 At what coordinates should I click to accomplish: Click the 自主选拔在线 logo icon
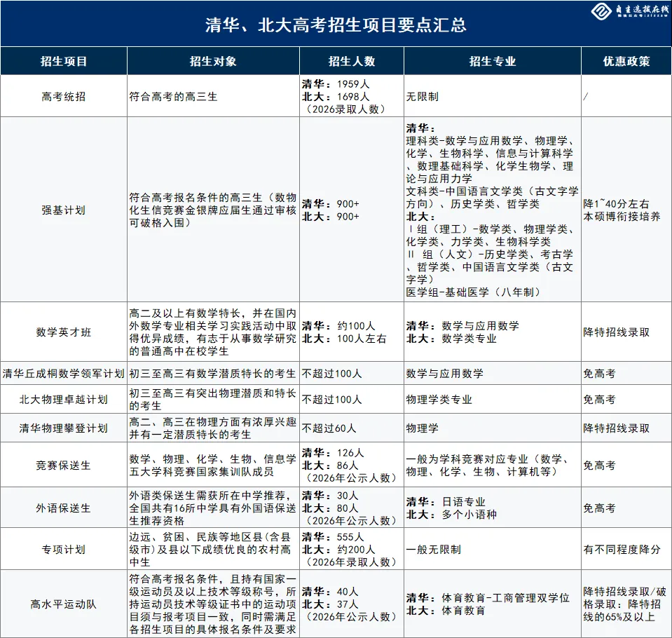click(x=601, y=11)
